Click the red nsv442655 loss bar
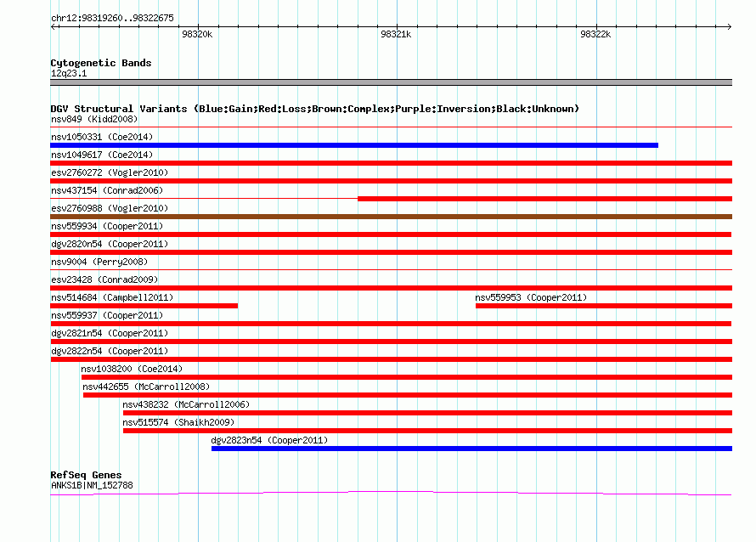Image resolution: width=756 pixels, height=542 pixels. point(408,395)
